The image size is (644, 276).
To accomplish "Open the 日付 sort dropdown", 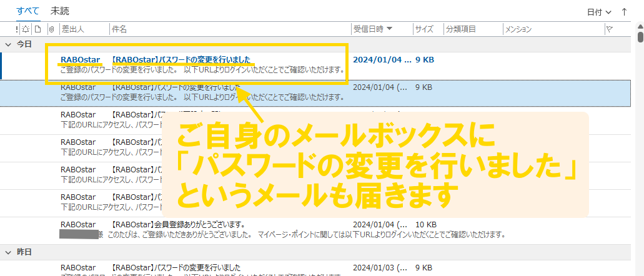I will 598,12.
